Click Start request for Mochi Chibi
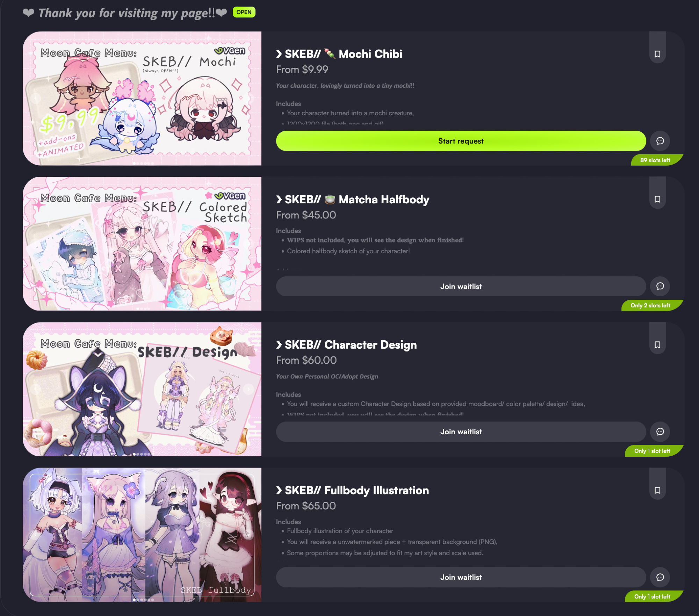 (x=461, y=141)
